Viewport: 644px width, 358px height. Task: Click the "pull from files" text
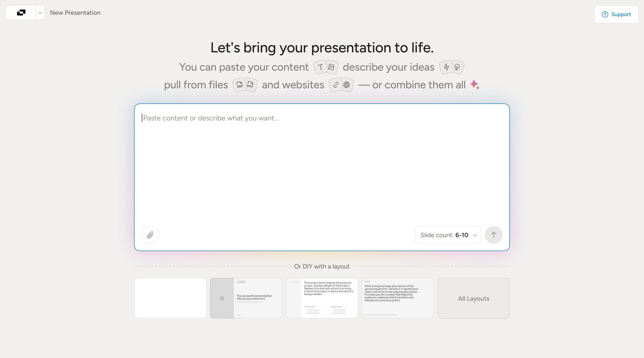point(196,85)
